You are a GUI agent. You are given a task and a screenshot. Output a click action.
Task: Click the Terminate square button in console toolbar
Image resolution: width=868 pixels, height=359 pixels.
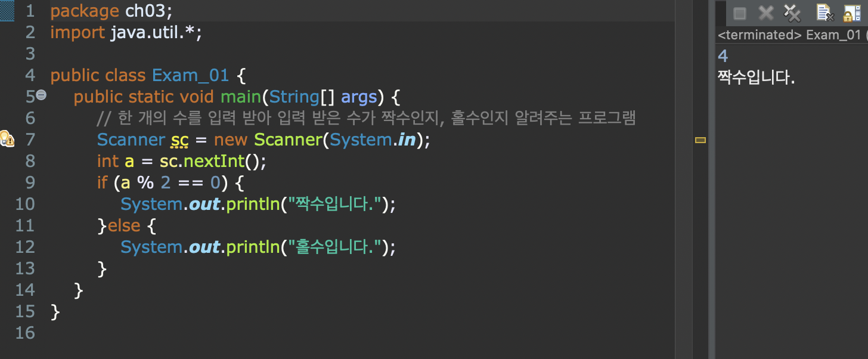(740, 13)
